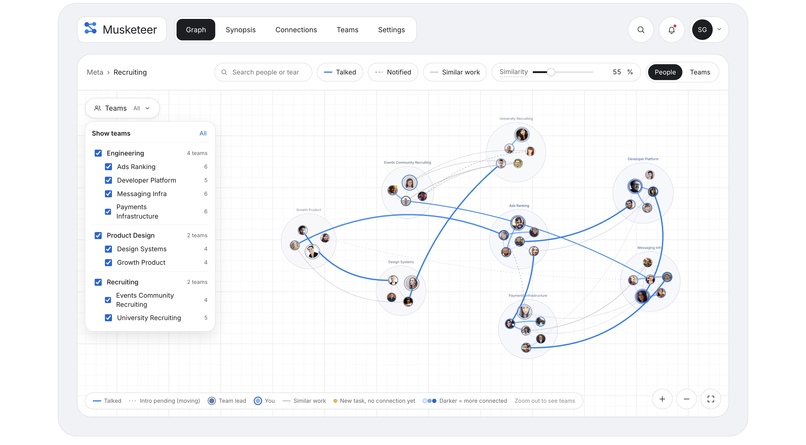The image size is (806, 445).
Task: Toggle the Notified filter chip
Action: (393, 72)
